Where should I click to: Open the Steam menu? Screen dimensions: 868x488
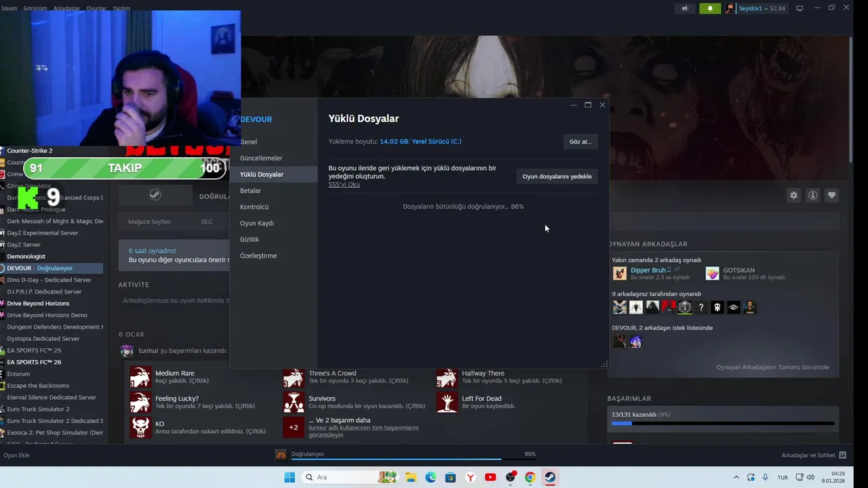tap(9, 8)
